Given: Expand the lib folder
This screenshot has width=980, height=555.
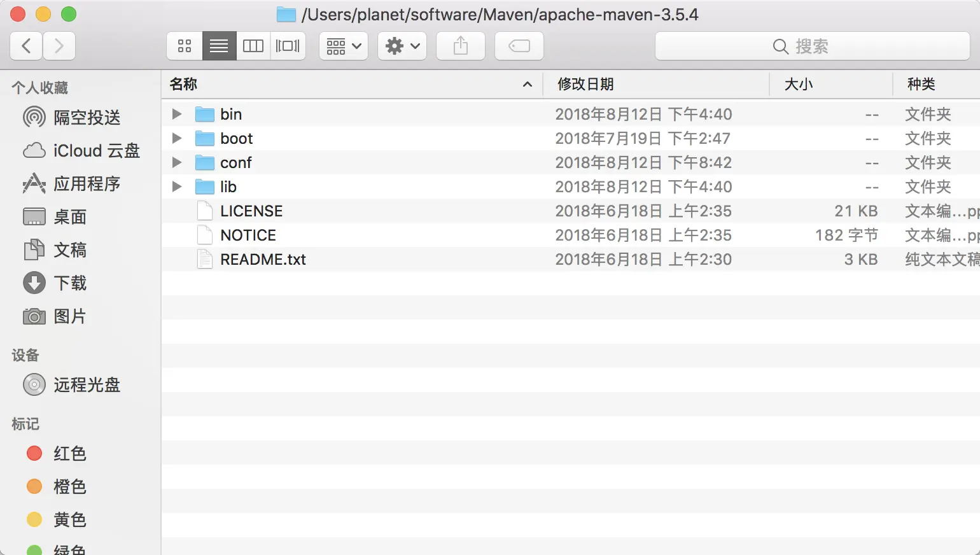Looking at the screenshot, I should click(177, 186).
